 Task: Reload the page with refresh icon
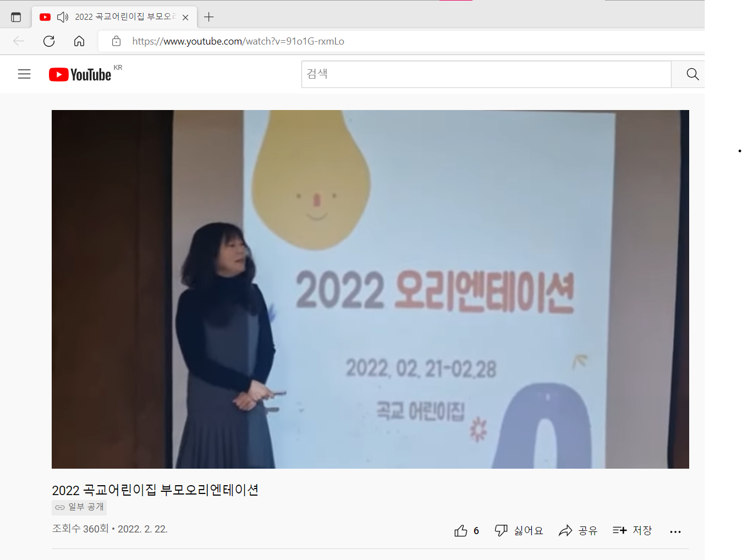[x=49, y=41]
